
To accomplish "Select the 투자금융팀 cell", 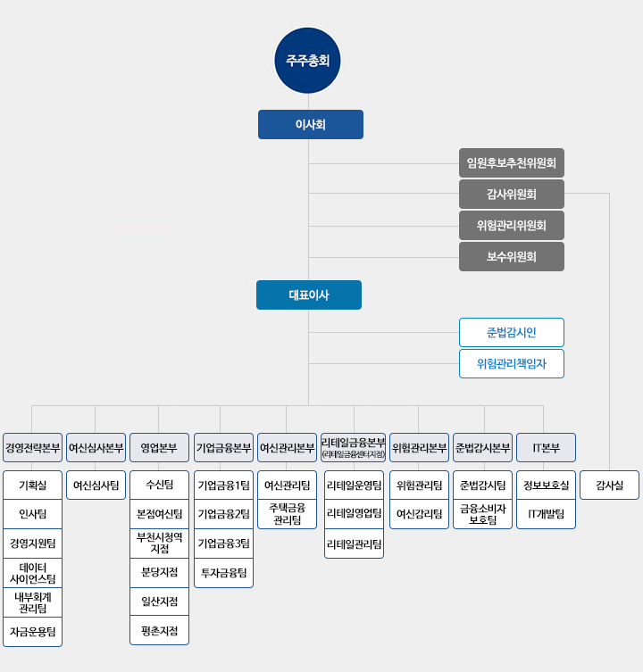I will coord(223,573).
